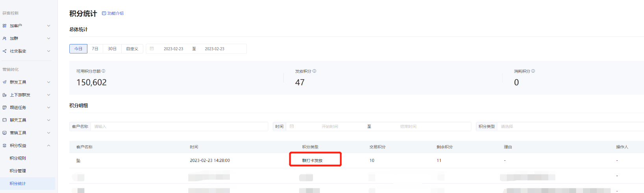The height and width of the screenshot is (193, 644).
Task: Open 积分管理 in the sidebar
Action: click(18, 171)
